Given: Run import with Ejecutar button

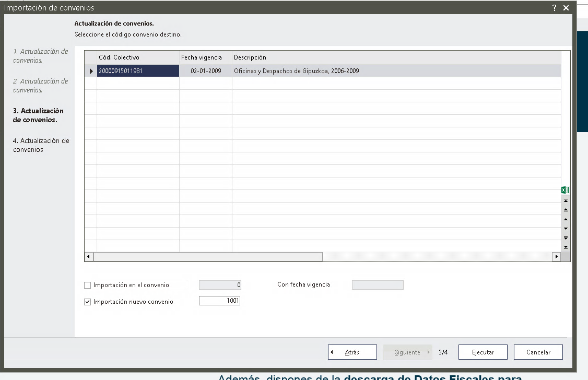Looking at the screenshot, I should click(x=483, y=352).
